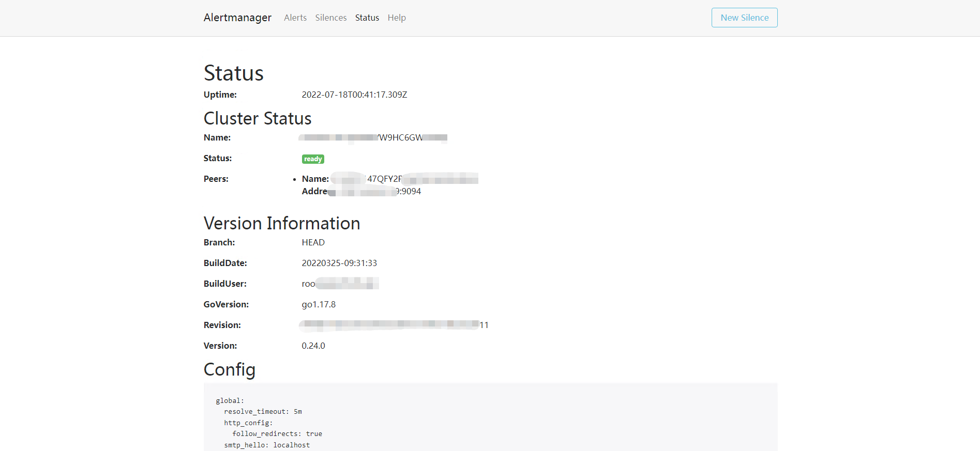
Task: Click the green ready status badge
Action: 313,159
